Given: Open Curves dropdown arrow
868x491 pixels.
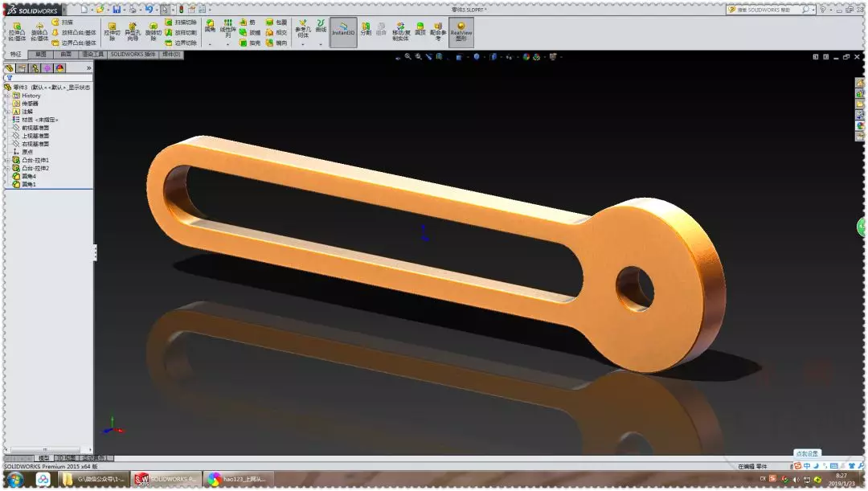Looking at the screenshot, I should pos(321,44).
